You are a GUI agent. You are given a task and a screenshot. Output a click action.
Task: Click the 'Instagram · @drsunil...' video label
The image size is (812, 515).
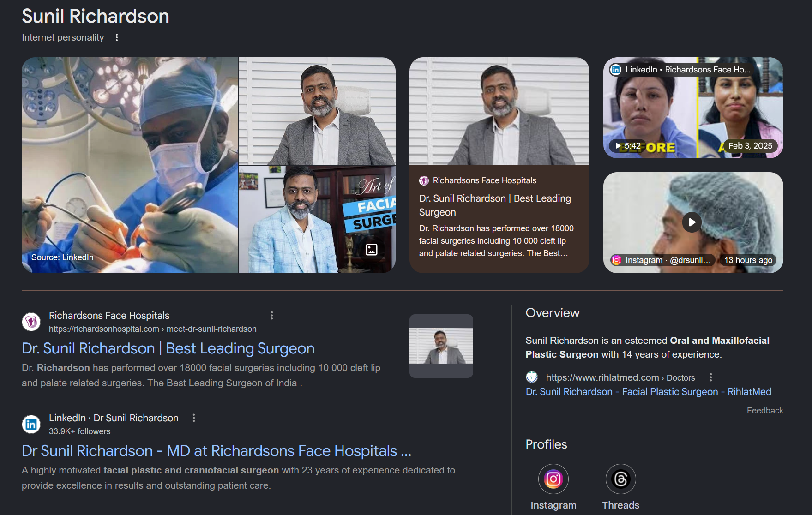point(668,260)
